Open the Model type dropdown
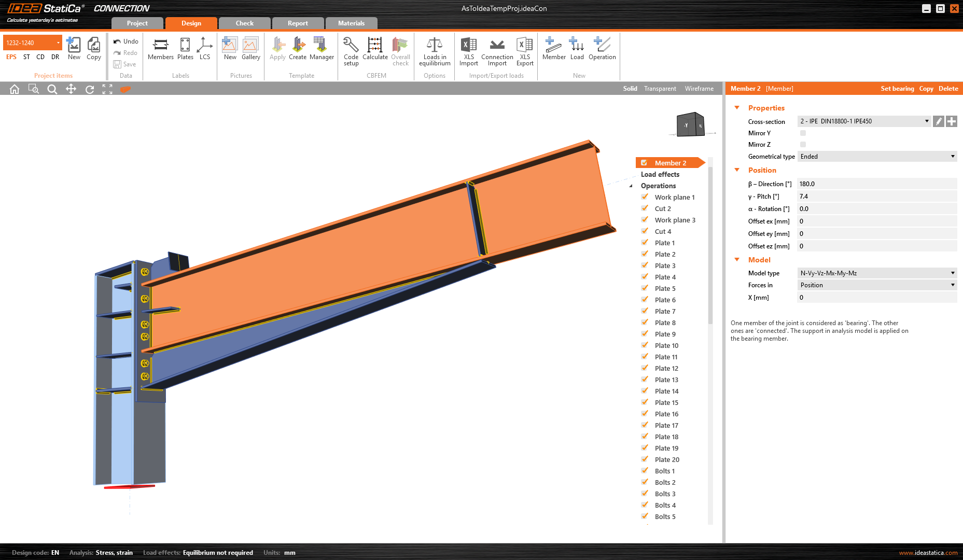 pos(876,273)
